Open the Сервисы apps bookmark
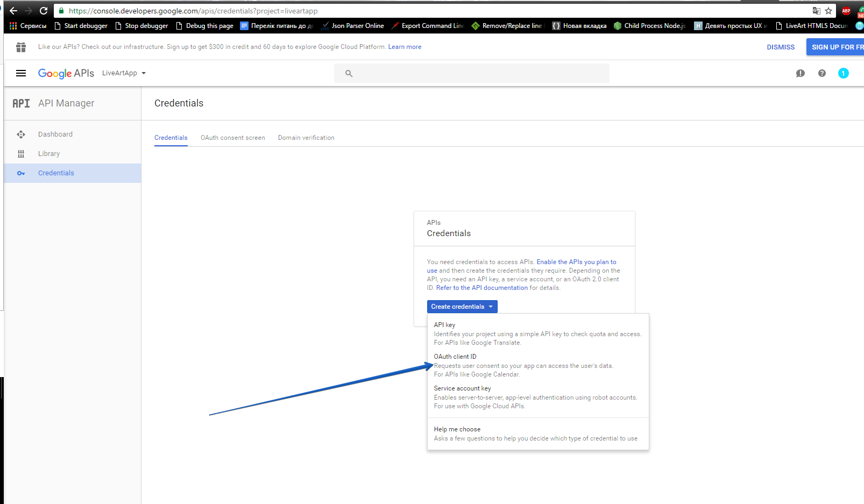 28,26
